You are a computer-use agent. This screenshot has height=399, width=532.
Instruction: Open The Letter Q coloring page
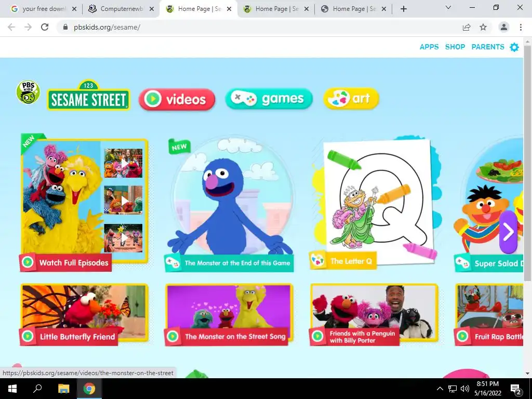click(351, 261)
